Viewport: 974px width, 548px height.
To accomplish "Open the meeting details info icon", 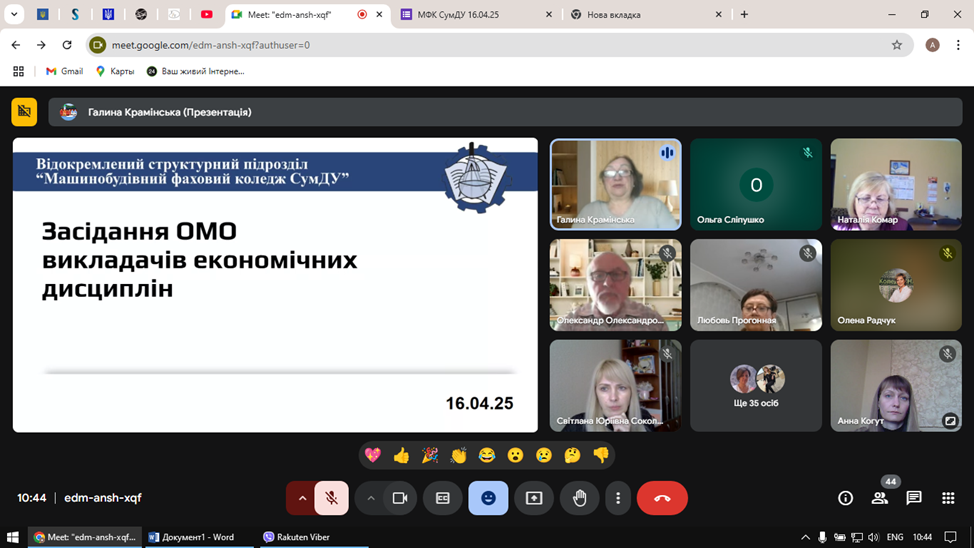I will click(x=845, y=498).
